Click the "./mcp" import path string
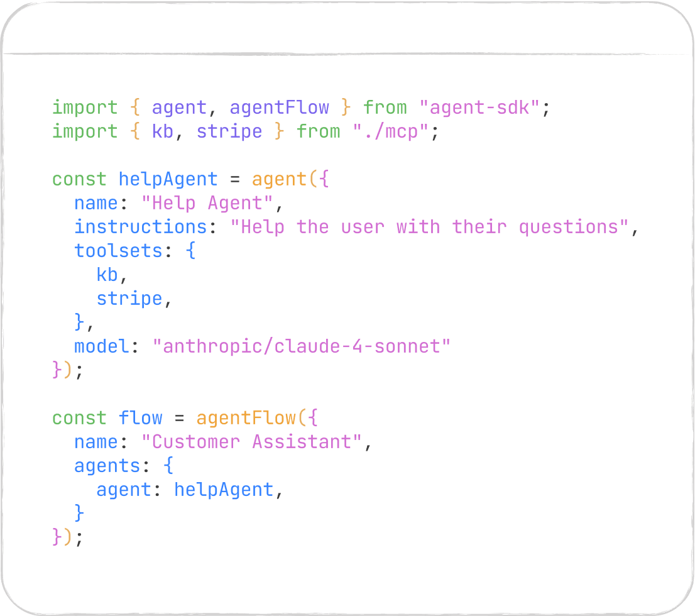Viewport: 695px width, 616px height. click(390, 132)
